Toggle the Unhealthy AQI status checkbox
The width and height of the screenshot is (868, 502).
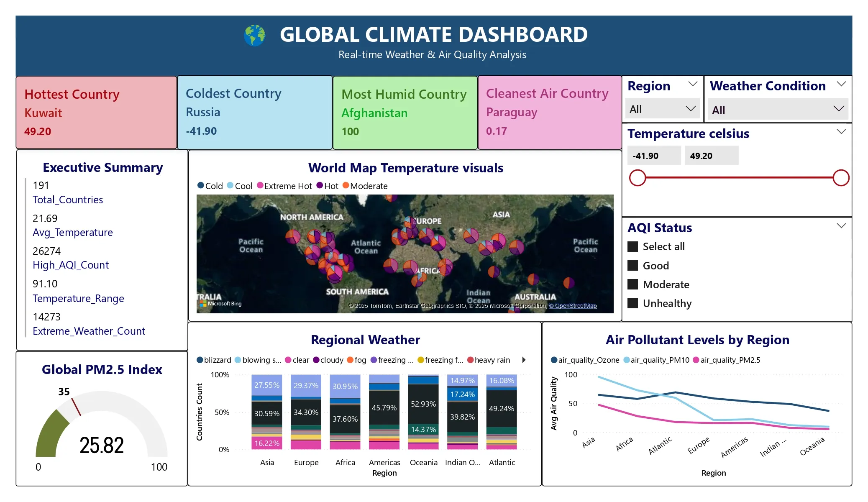(x=633, y=303)
